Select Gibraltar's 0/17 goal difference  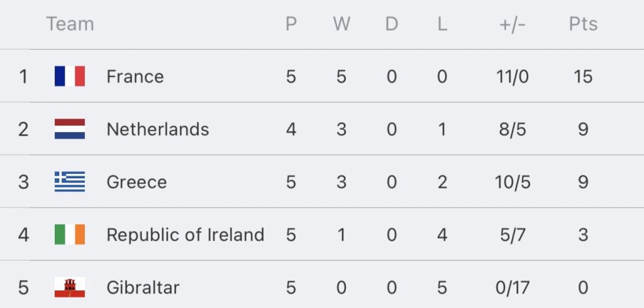tap(513, 287)
